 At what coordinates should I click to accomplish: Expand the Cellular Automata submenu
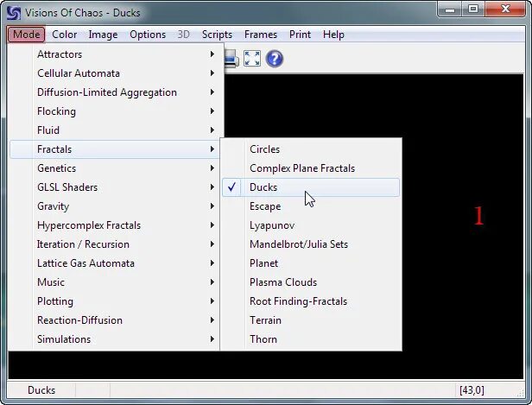tap(116, 73)
